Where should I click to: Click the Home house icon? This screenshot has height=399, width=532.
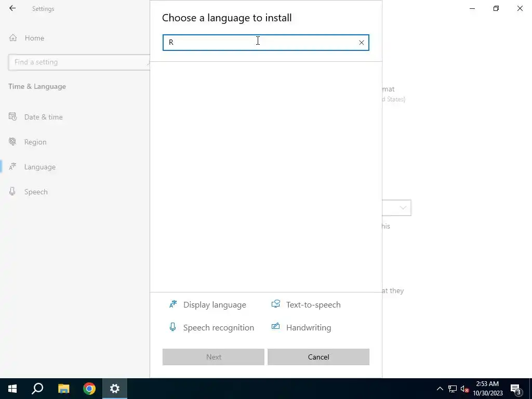click(x=13, y=37)
